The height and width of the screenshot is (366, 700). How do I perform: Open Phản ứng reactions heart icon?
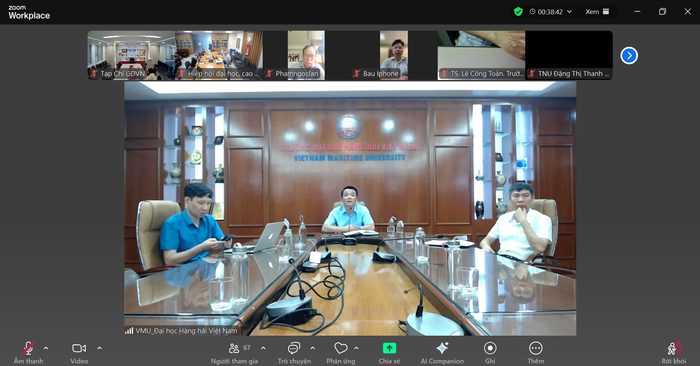tap(341, 348)
